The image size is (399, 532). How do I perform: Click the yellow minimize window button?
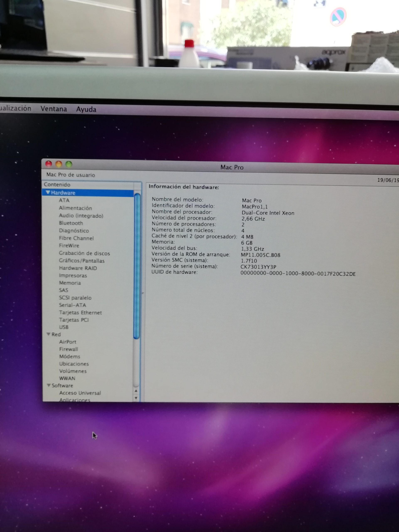(59, 164)
